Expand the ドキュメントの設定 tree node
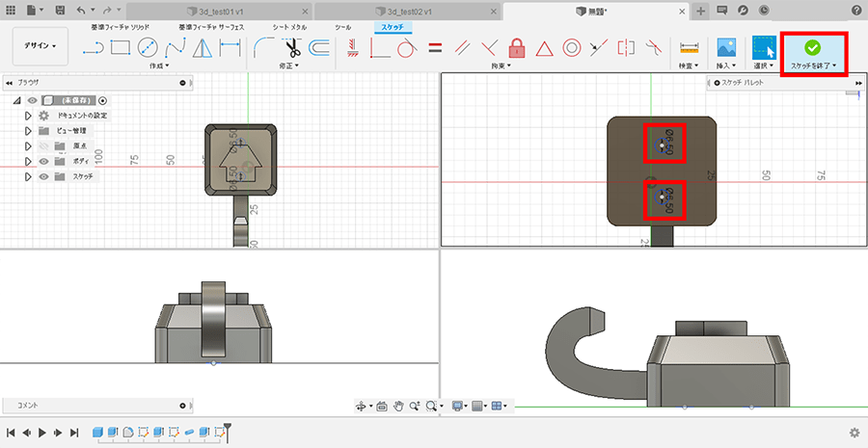 [x=28, y=116]
